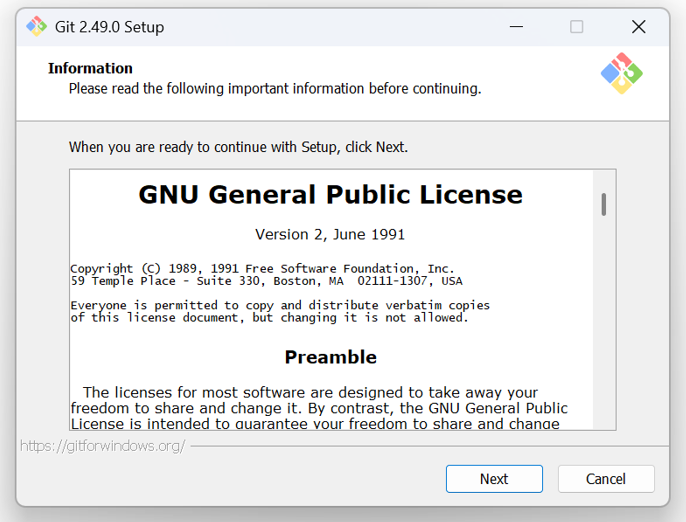The width and height of the screenshot is (686, 522).
Task: Click the GNU General Public License heading
Action: pos(331,194)
